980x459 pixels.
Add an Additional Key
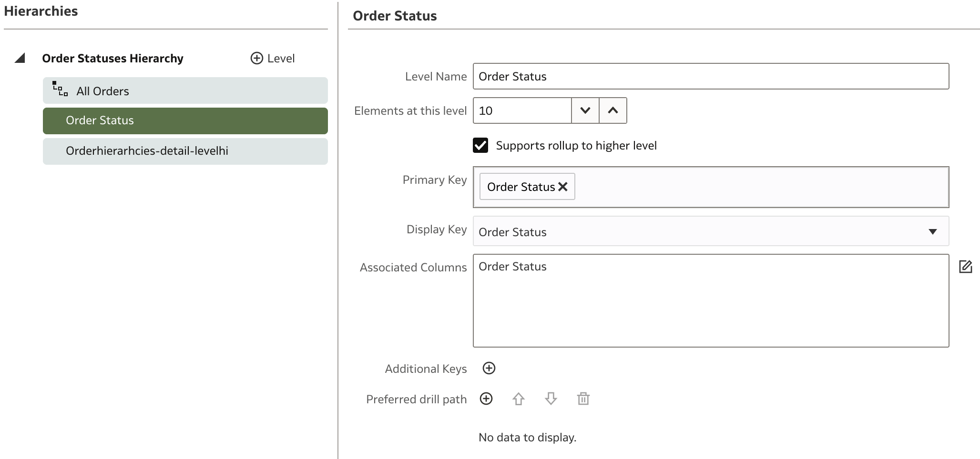(x=489, y=368)
